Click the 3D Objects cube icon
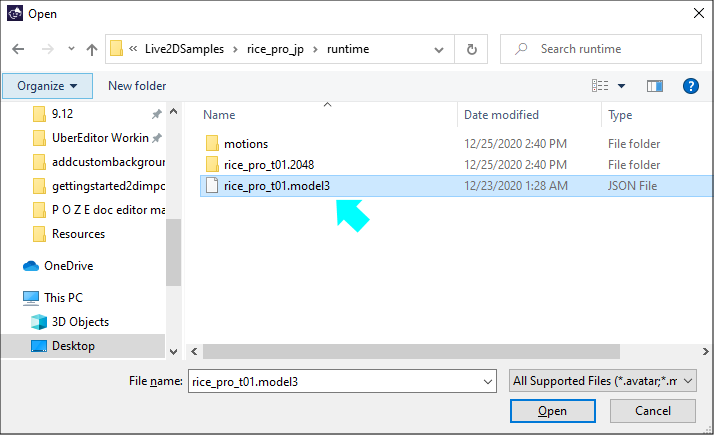 [x=39, y=322]
